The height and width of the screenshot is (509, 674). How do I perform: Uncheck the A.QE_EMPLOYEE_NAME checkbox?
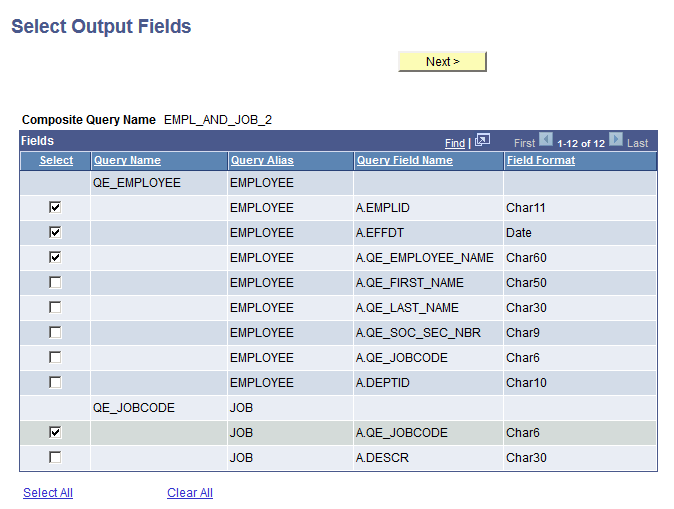55,257
